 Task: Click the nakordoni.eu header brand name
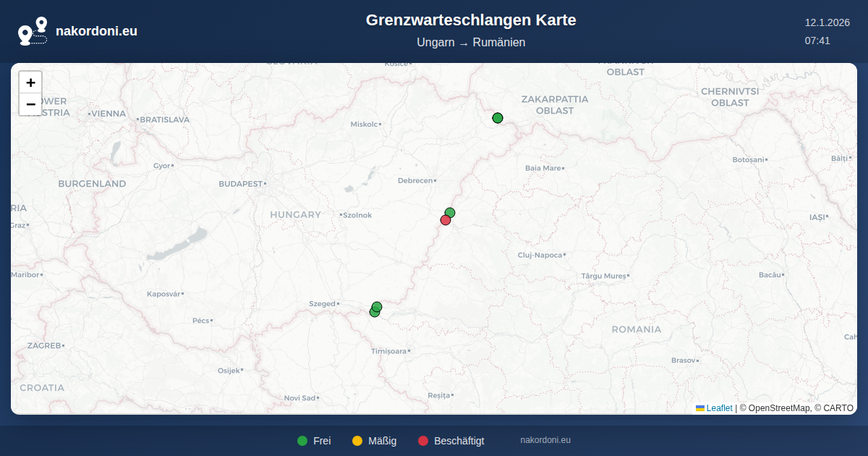pyautogui.click(x=96, y=31)
